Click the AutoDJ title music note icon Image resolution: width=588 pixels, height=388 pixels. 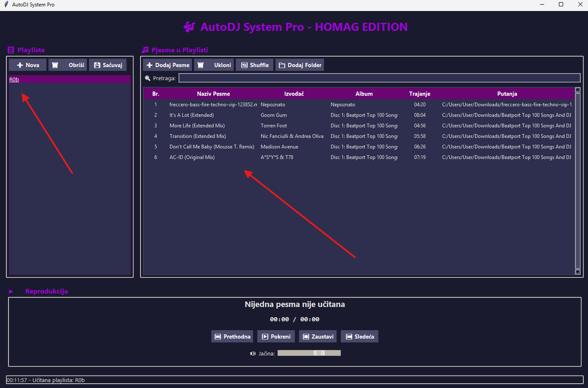click(189, 27)
